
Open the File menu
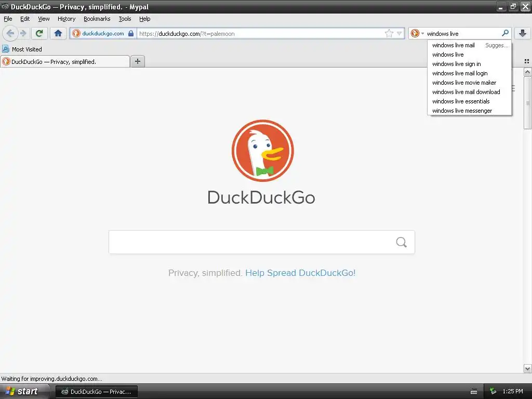pos(8,19)
